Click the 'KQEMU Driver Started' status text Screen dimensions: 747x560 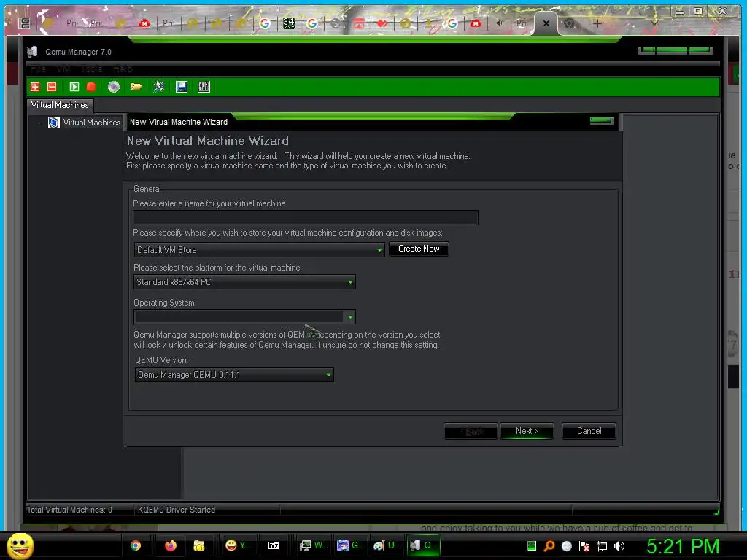177,510
